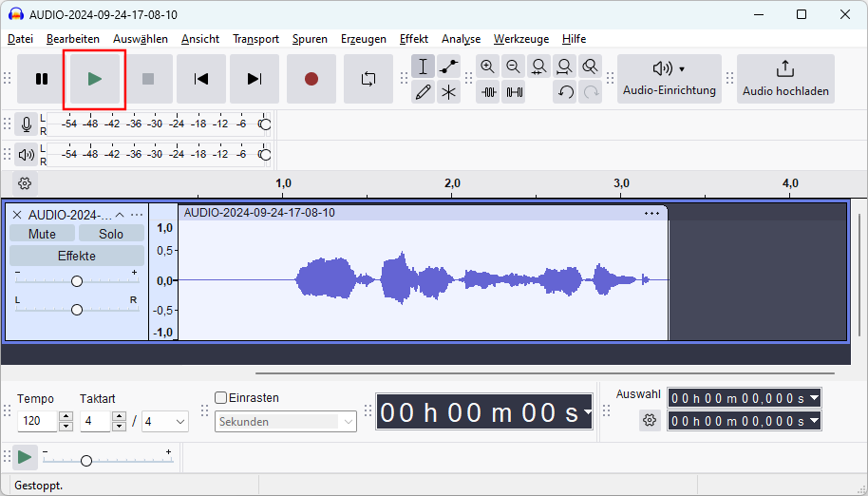Select the Multi-tool asterisk icon
Image resolution: width=868 pixels, height=496 pixels.
pyautogui.click(x=448, y=92)
